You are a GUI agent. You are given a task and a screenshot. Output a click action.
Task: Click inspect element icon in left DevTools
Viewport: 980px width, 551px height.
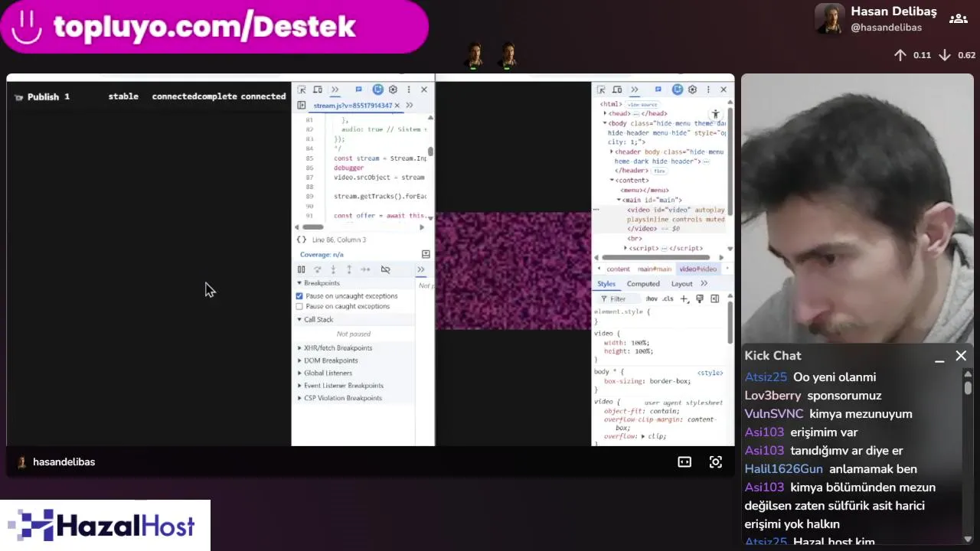[x=302, y=90]
